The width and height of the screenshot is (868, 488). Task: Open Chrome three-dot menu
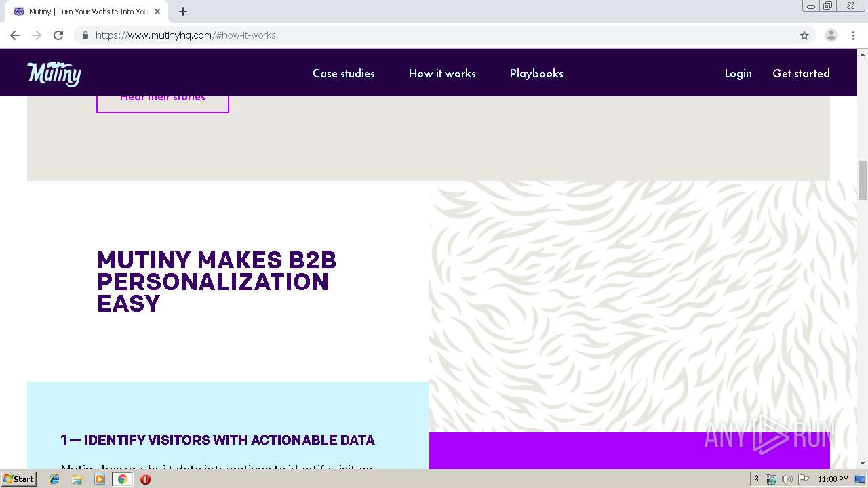(x=853, y=35)
